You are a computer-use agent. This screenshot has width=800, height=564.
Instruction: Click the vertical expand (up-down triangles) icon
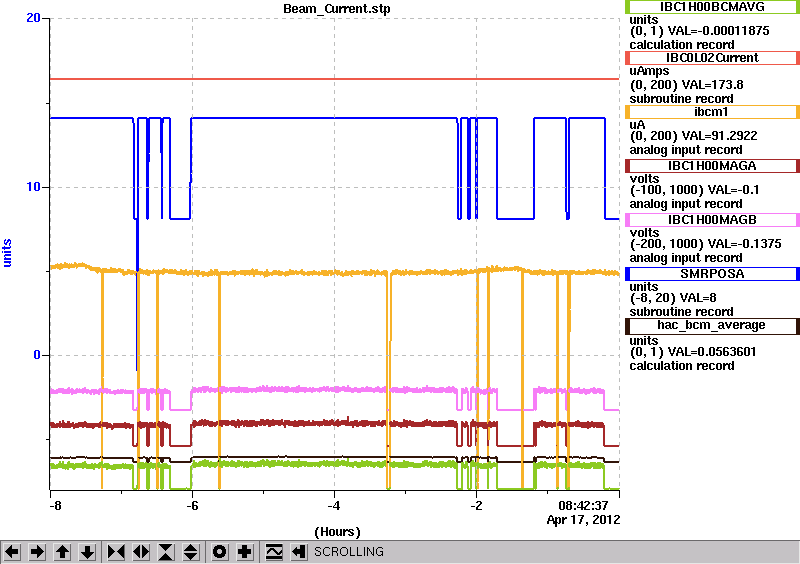tap(191, 552)
